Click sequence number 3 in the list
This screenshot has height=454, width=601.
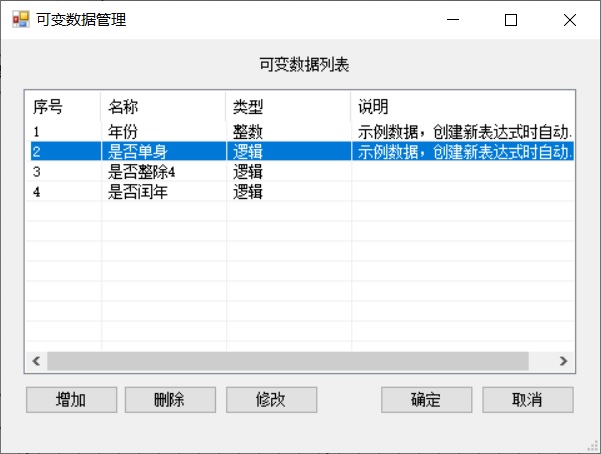[36, 172]
